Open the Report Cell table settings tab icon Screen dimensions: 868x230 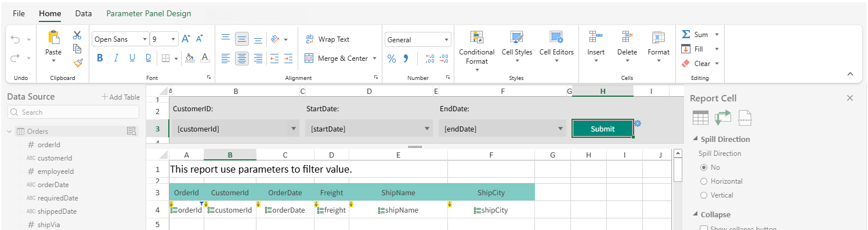tap(700, 118)
